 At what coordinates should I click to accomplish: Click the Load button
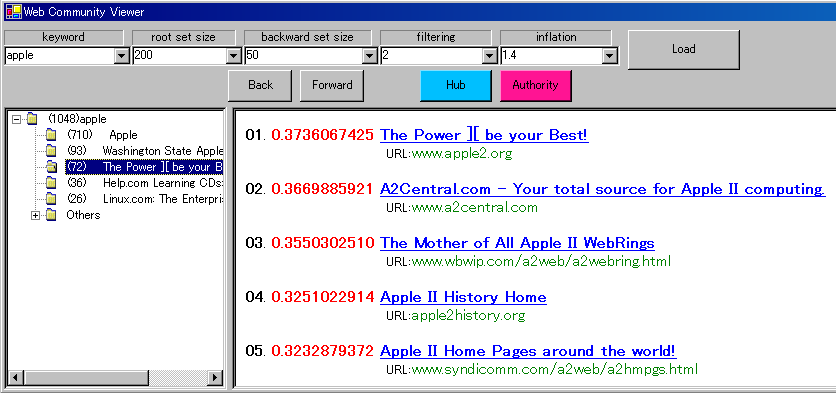684,49
